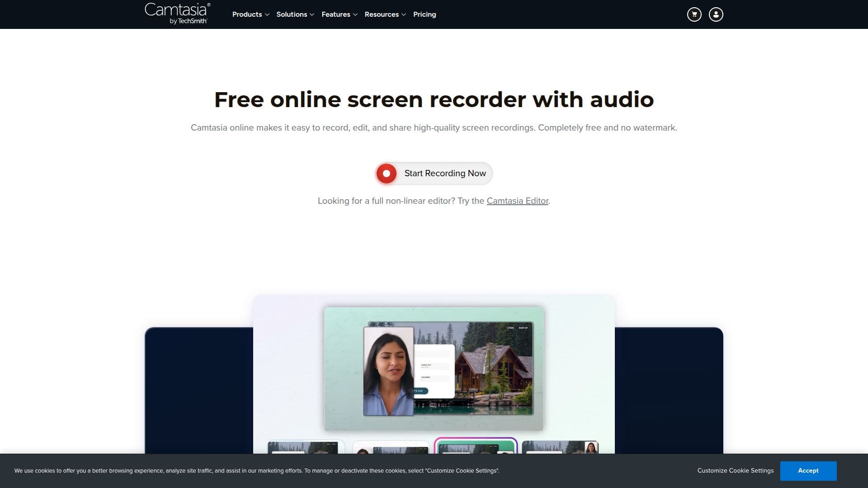
Task: Click the Camtasia by TechSmith logo
Action: point(177,14)
